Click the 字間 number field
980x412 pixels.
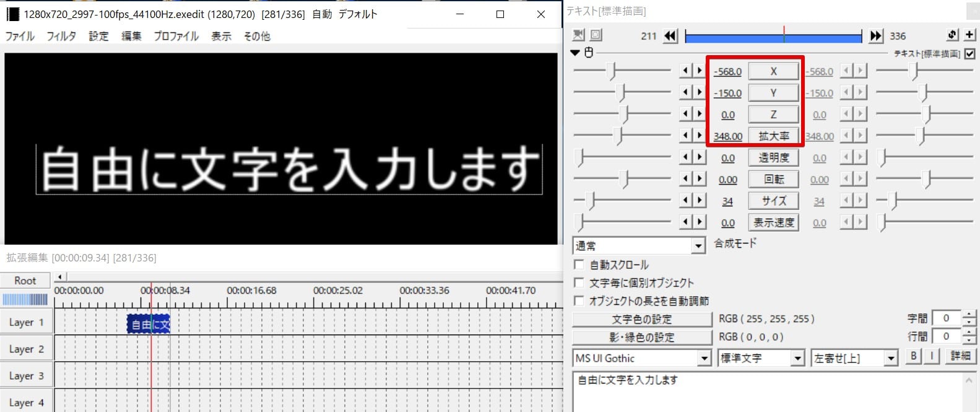pyautogui.click(x=947, y=318)
